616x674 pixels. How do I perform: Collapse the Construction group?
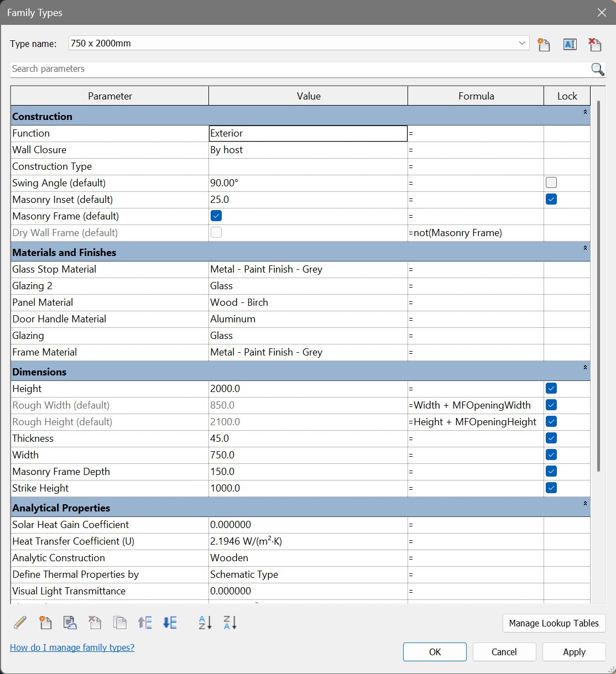585,112
